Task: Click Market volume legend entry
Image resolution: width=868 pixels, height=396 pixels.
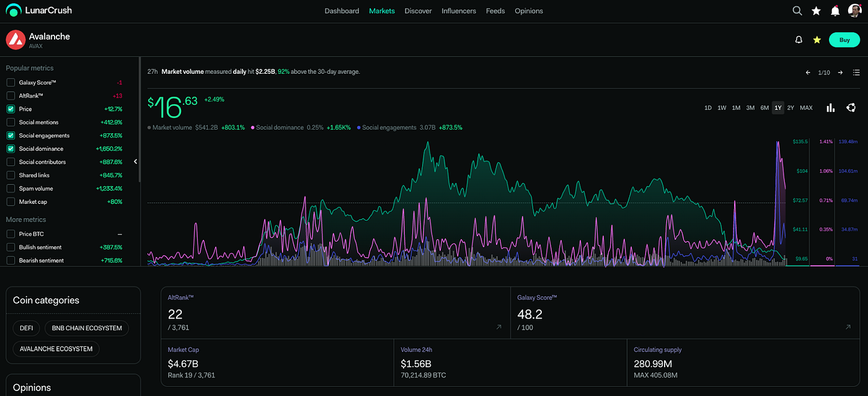Action: [x=197, y=128]
